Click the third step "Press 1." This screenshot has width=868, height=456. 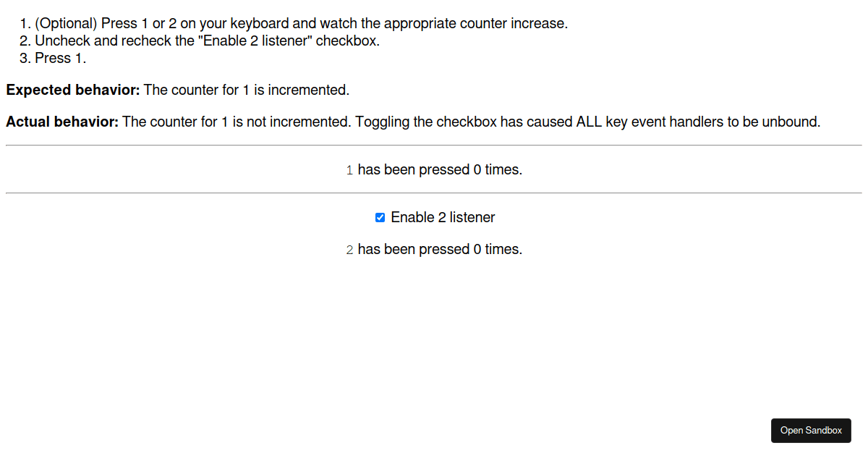coord(61,58)
